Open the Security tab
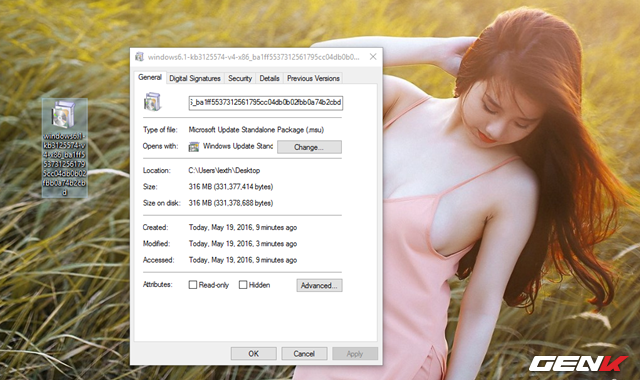Screen dimensions: 640x380 [x=240, y=78]
